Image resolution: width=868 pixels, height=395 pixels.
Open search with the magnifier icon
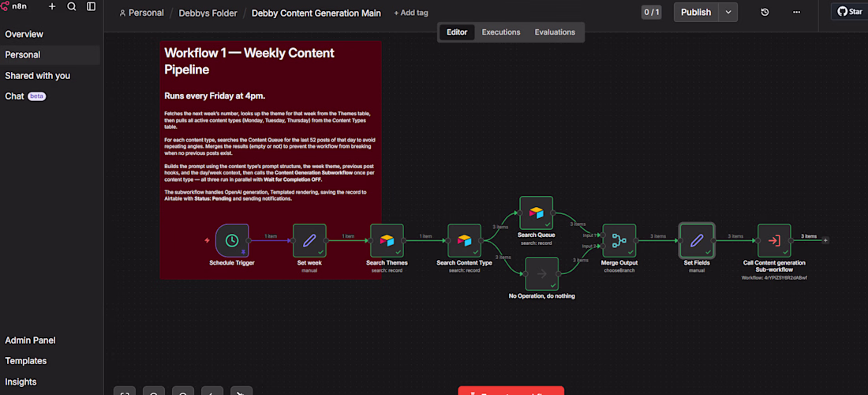coord(71,6)
